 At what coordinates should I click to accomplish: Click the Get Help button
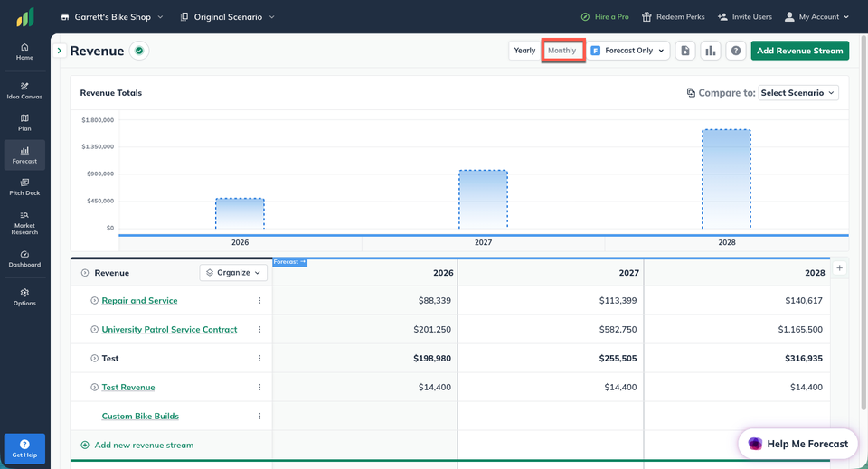click(24, 448)
